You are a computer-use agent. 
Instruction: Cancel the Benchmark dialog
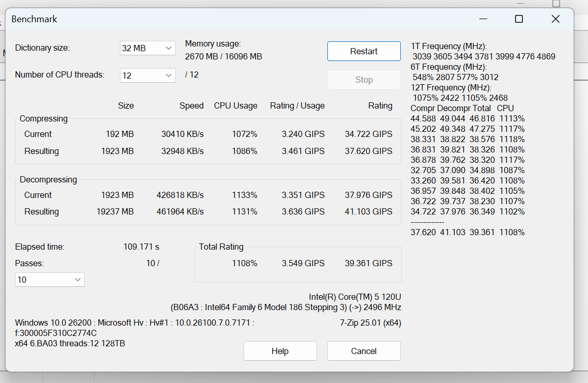click(x=364, y=351)
